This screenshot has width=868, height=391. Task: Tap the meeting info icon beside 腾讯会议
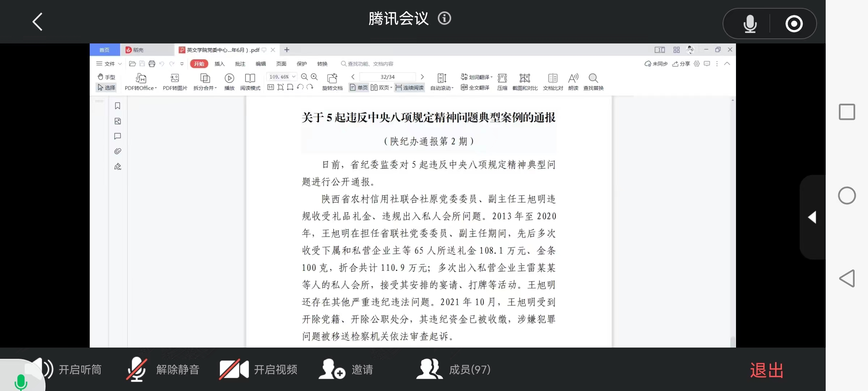[x=444, y=18]
